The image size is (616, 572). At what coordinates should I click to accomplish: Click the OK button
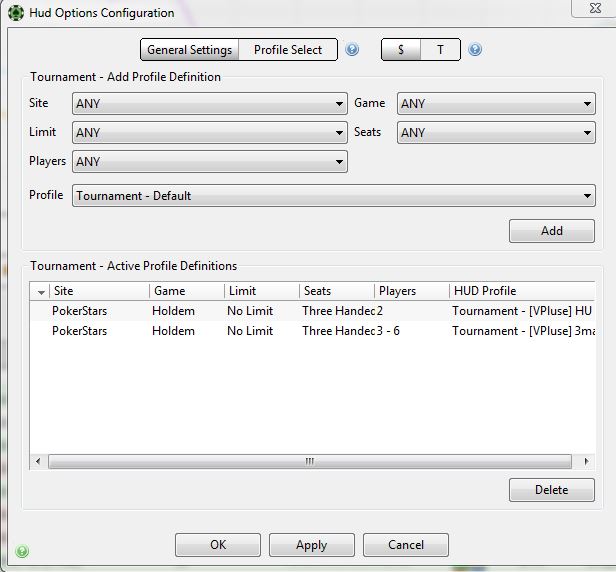pyautogui.click(x=218, y=545)
